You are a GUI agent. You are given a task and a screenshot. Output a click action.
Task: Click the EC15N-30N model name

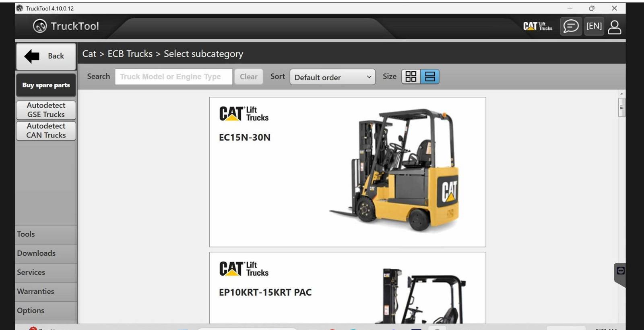245,137
